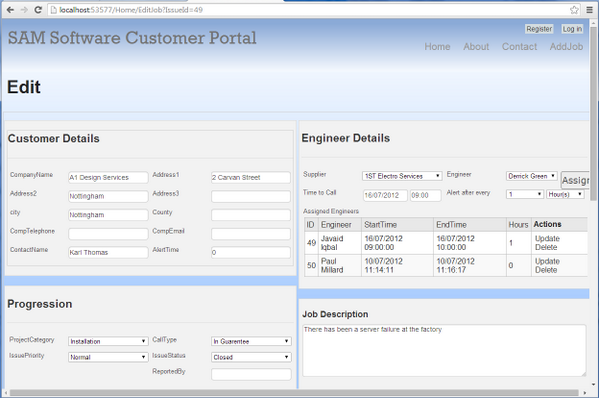Open the browser hamburger menu
Image resolution: width=599 pixels, height=398 pixels.
click(590, 10)
